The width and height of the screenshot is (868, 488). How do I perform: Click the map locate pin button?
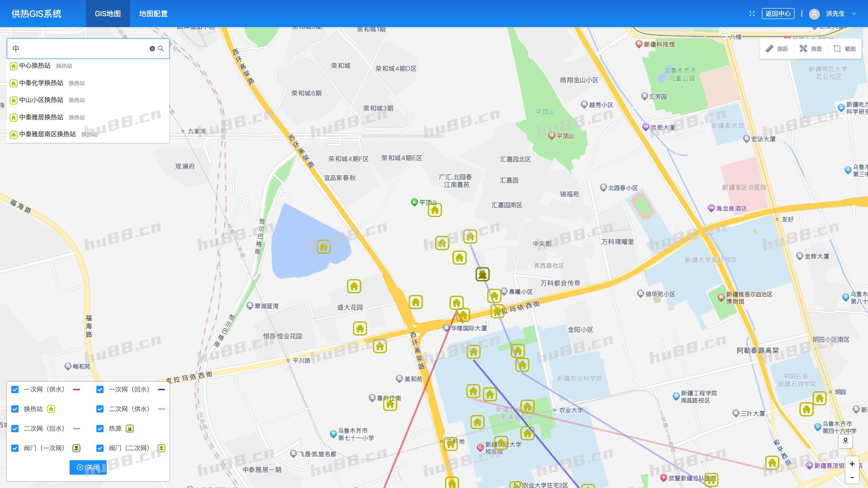click(x=845, y=441)
